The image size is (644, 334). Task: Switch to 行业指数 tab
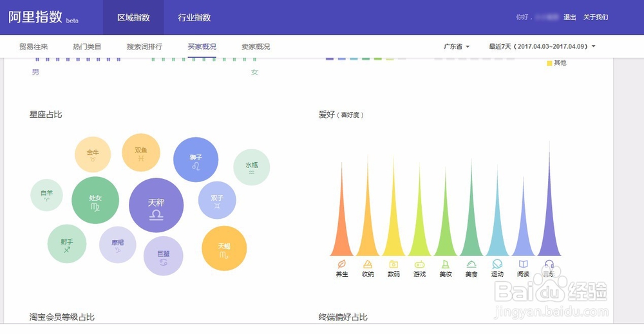[x=194, y=17]
